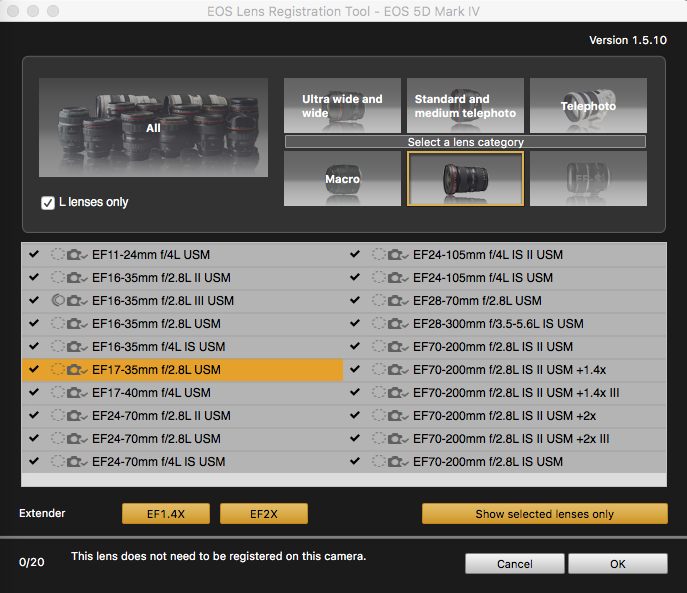Click camera icon beside EF16-35mm f/2.8L II USM
Screen dimensions: 687x593
(77, 278)
